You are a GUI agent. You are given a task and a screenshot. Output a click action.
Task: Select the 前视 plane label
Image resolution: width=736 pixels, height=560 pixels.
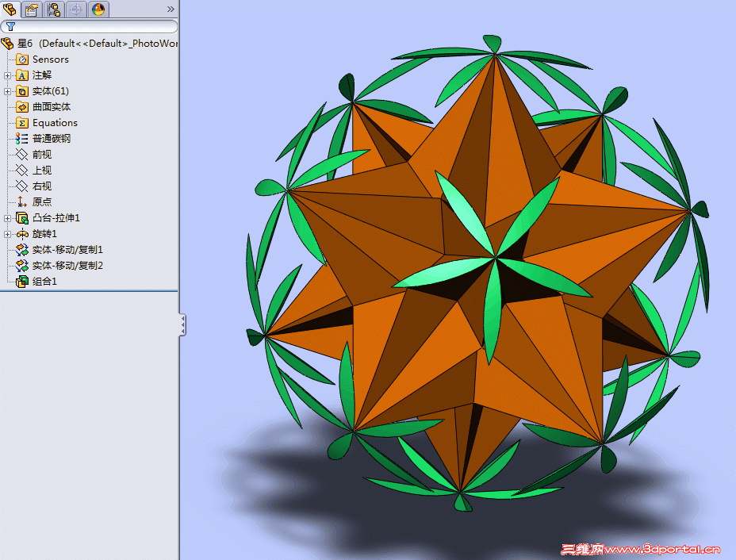pyautogui.click(x=42, y=155)
